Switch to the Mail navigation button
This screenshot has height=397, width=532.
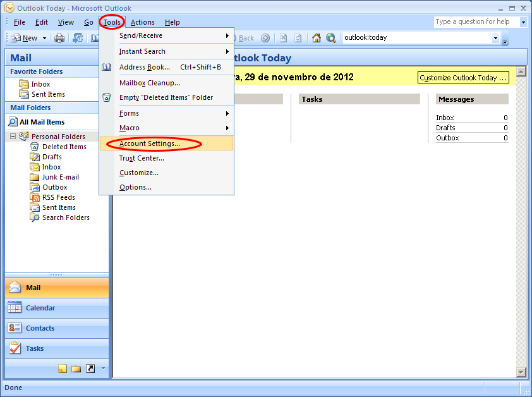57,288
